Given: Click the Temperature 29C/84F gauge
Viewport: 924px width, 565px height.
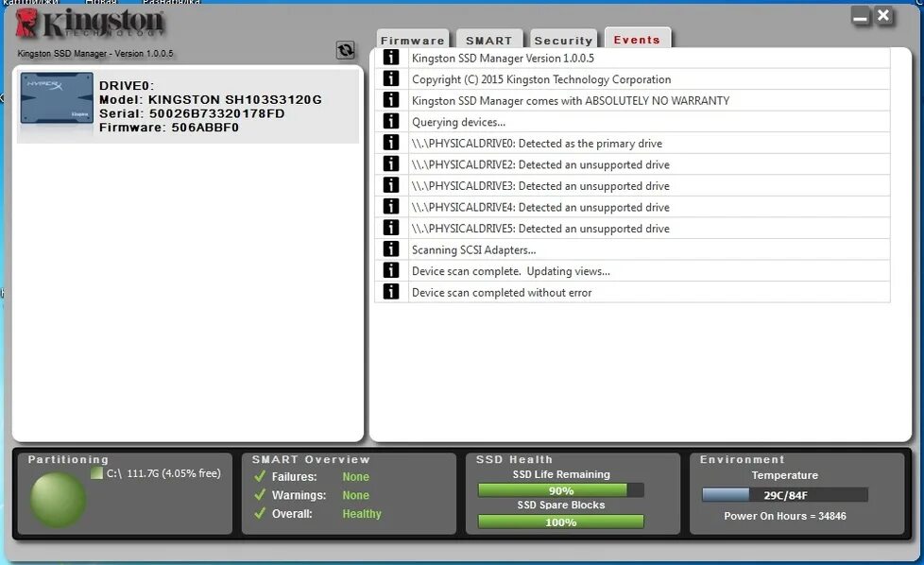Looking at the screenshot, I should coord(785,494).
